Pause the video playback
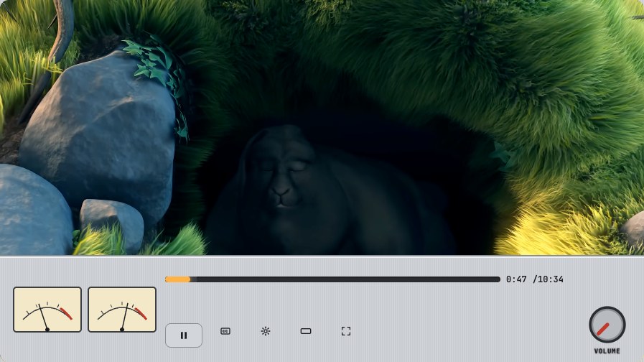Image resolution: width=644 pixels, height=362 pixels. (x=184, y=335)
